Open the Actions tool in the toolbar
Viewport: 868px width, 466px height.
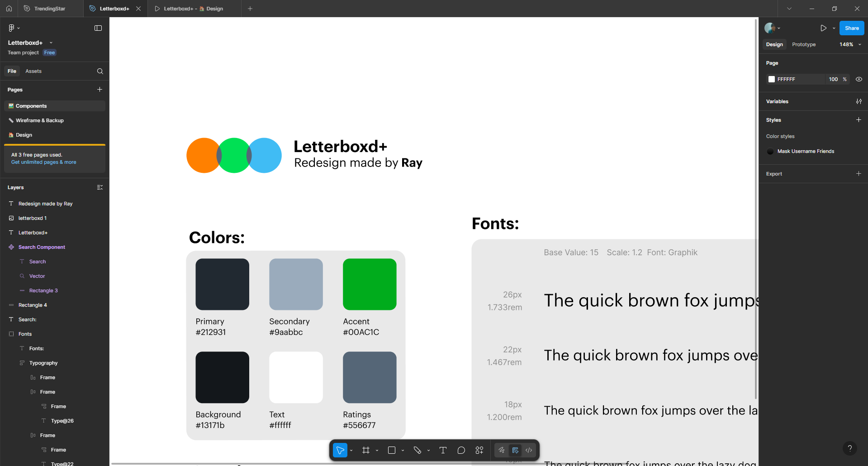tap(479, 450)
